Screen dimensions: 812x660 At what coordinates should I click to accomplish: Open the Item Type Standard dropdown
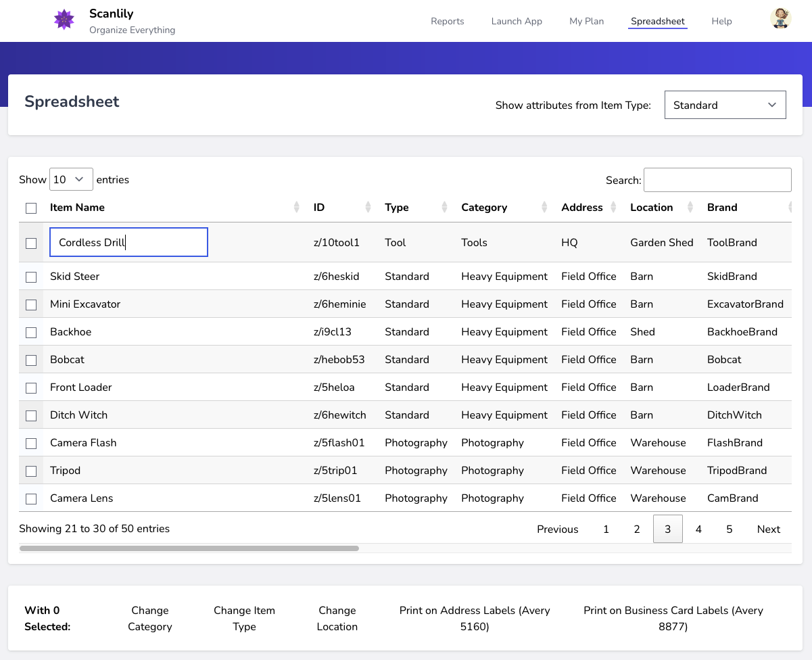tap(725, 105)
